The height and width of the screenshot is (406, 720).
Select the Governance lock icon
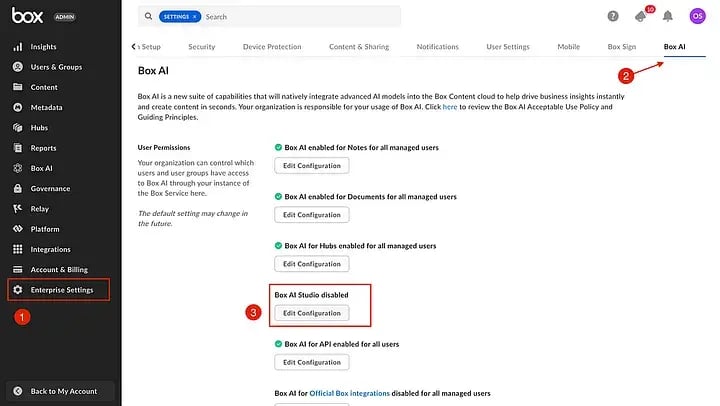click(x=17, y=188)
